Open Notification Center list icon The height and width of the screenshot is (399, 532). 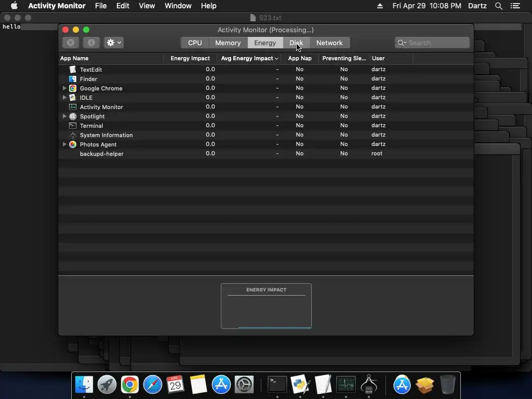tap(515, 6)
